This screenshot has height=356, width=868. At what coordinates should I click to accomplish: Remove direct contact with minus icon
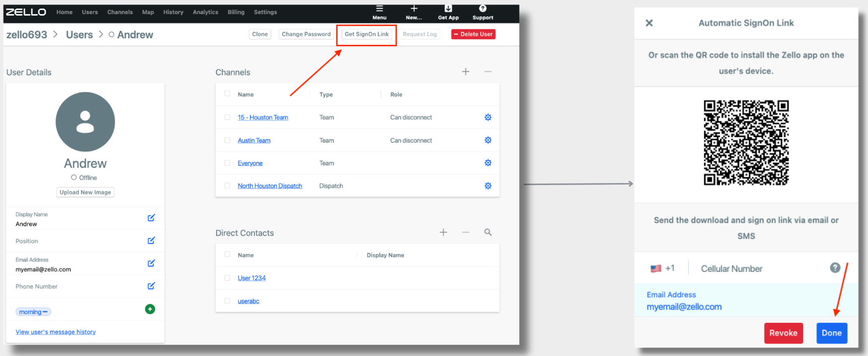465,232
